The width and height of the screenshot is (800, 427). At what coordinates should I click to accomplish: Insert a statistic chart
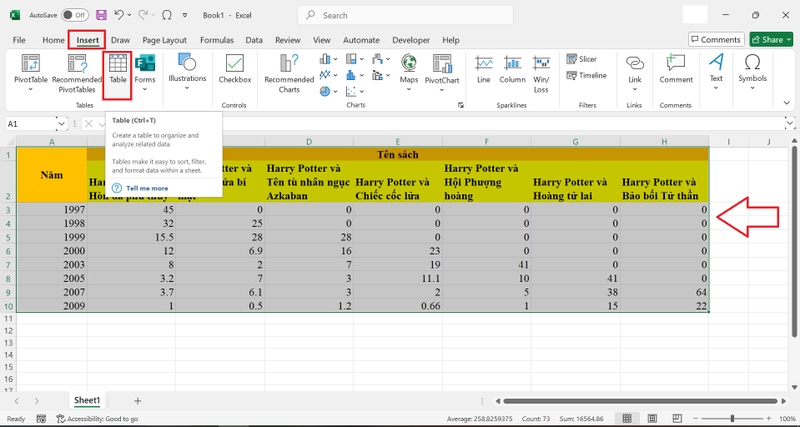[355, 76]
